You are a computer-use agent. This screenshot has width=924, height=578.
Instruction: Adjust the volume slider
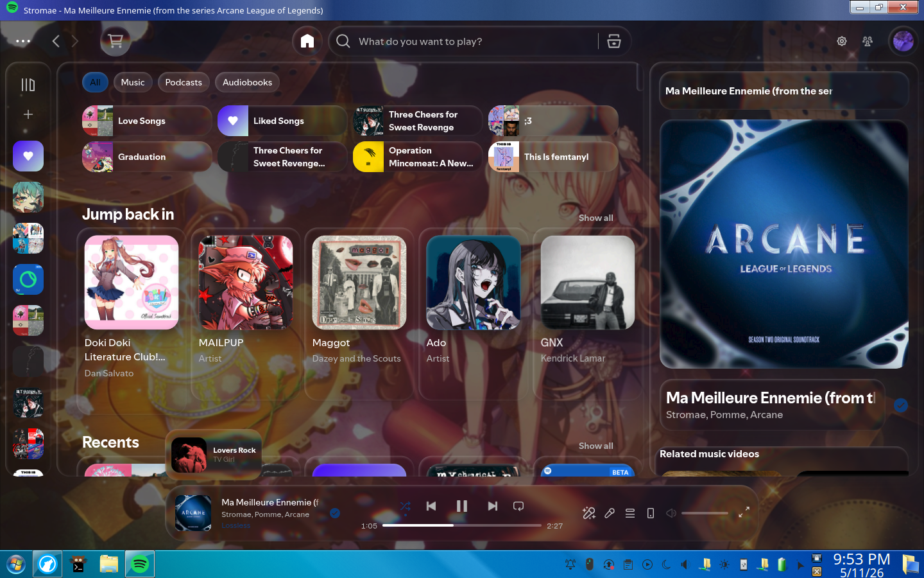tap(705, 513)
